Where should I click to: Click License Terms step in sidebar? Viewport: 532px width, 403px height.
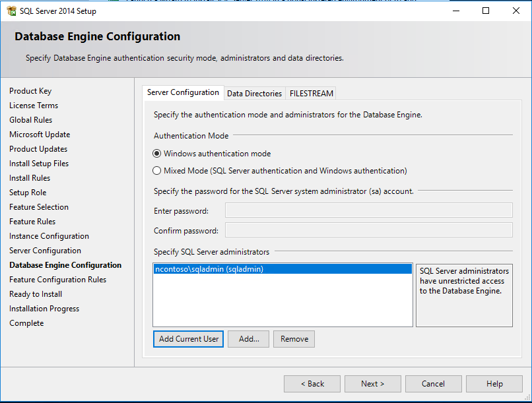coord(34,106)
